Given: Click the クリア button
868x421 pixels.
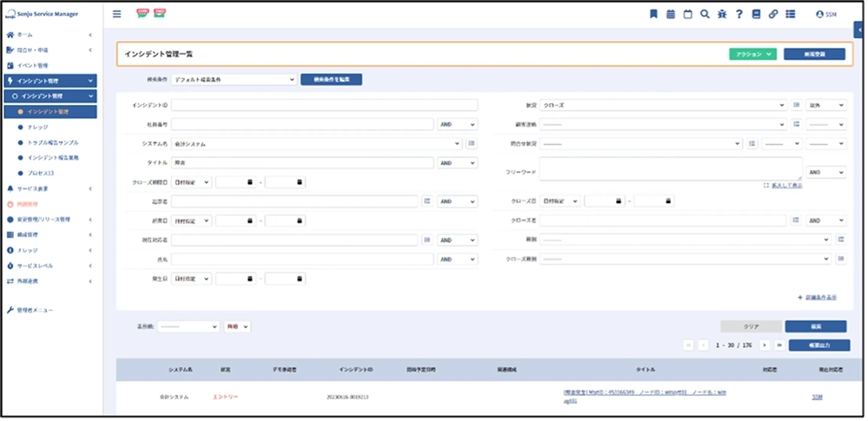Looking at the screenshot, I should (x=751, y=327).
